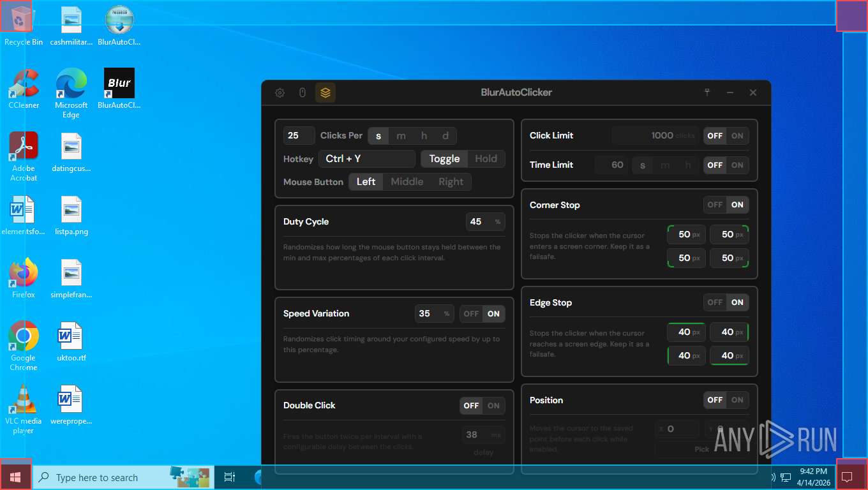Choose Middle mouse button

[x=407, y=182]
